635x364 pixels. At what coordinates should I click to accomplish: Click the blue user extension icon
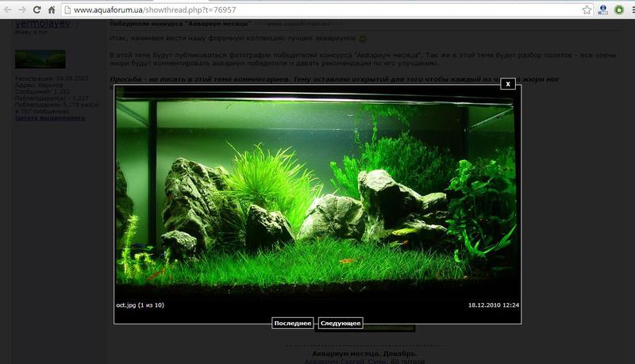[603, 10]
